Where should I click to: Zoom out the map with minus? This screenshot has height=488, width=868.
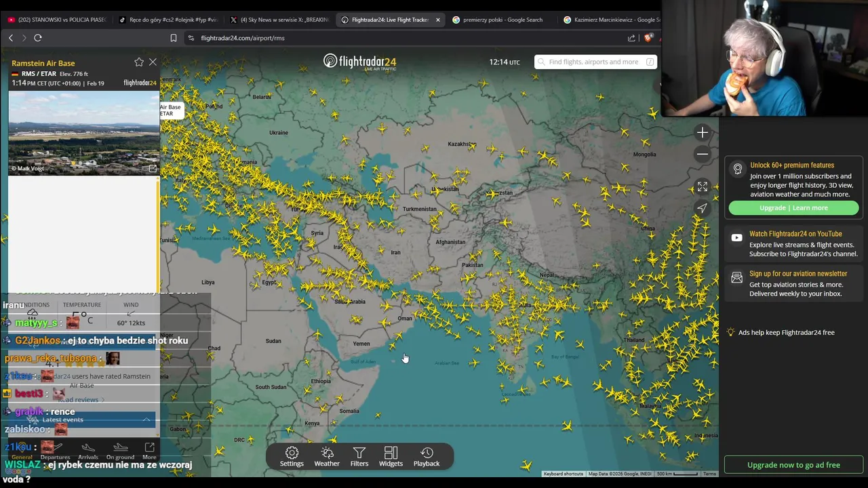(x=703, y=154)
